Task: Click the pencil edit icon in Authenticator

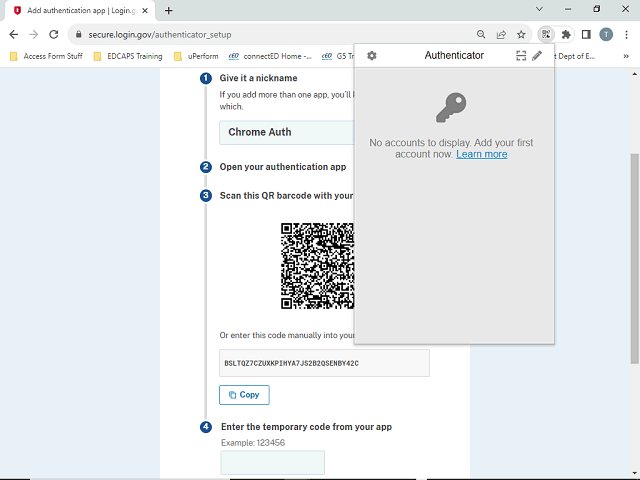Action: (x=537, y=56)
